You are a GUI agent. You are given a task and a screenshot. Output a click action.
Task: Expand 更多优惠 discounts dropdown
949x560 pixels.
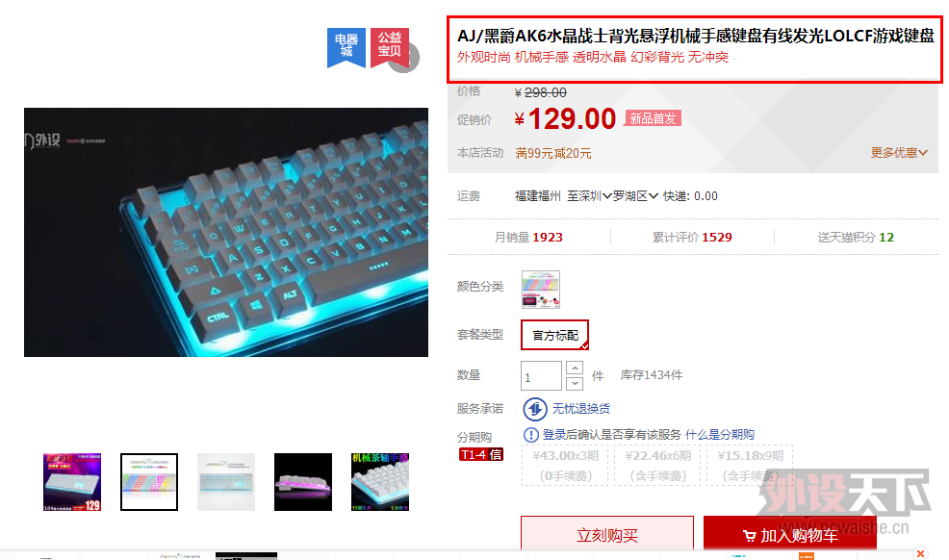[x=899, y=153]
